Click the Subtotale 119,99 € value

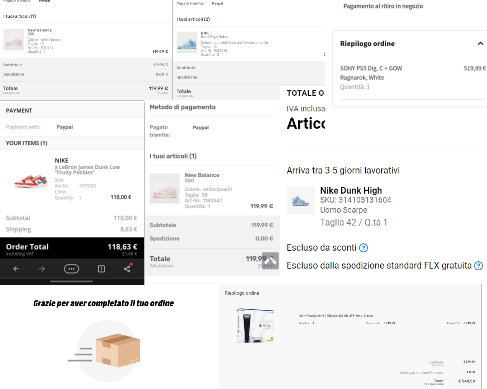(x=262, y=225)
